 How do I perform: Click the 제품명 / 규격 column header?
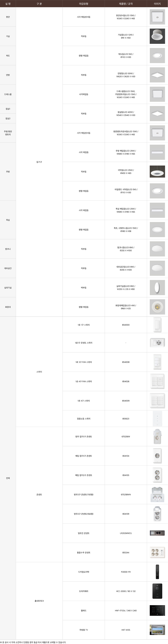click(x=126, y=4)
